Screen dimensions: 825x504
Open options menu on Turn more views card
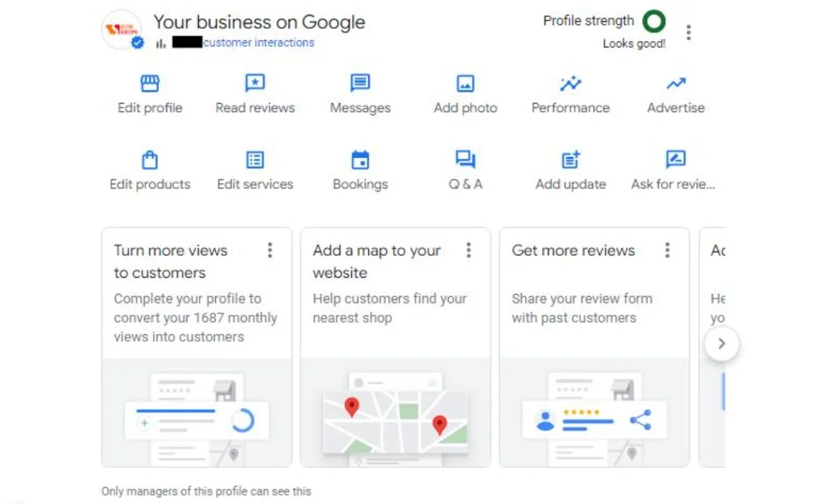270,250
